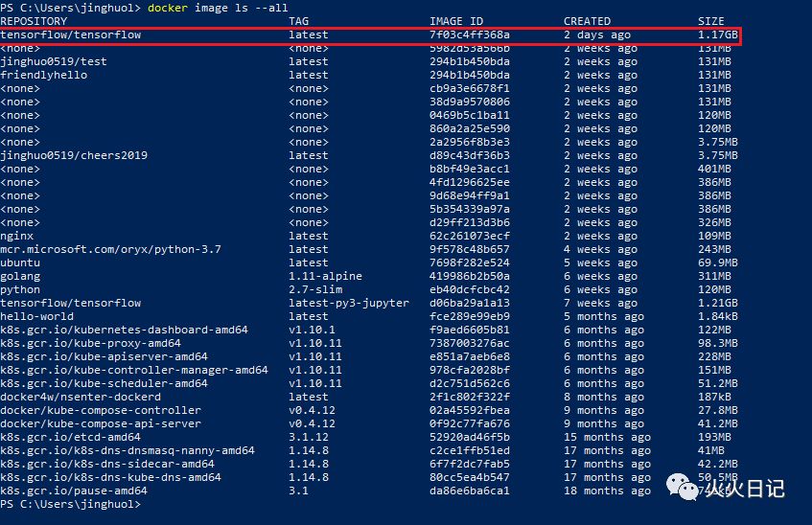The image size is (812, 525).
Task: Click the 69.9MB size value
Action: [x=718, y=263]
